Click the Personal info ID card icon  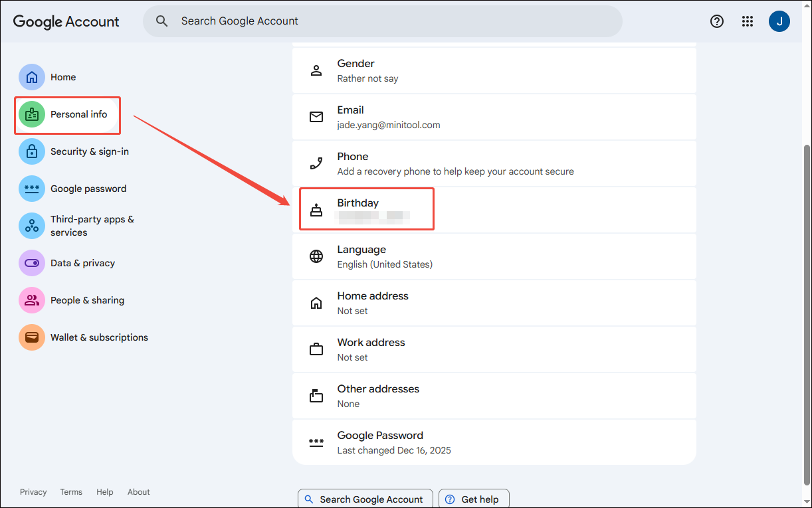[x=32, y=114]
